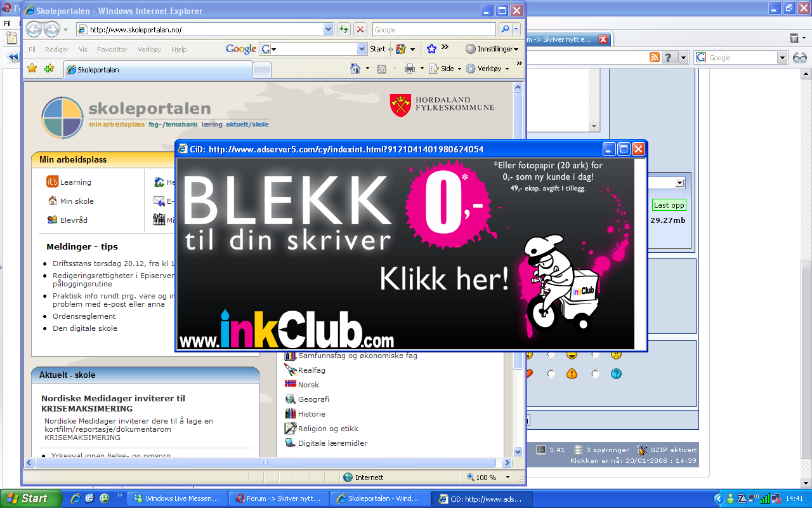812x508 pixels.
Task: Click the Historie books icon
Action: pos(291,413)
